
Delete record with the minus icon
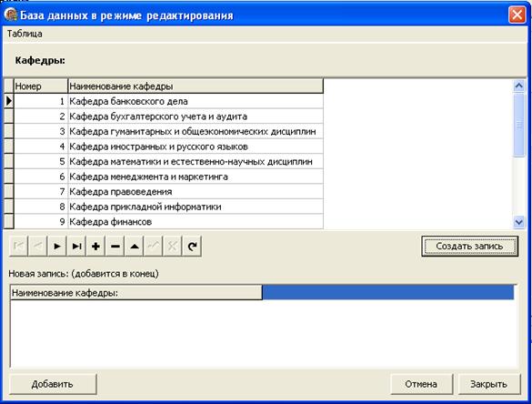pyautogui.click(x=115, y=247)
